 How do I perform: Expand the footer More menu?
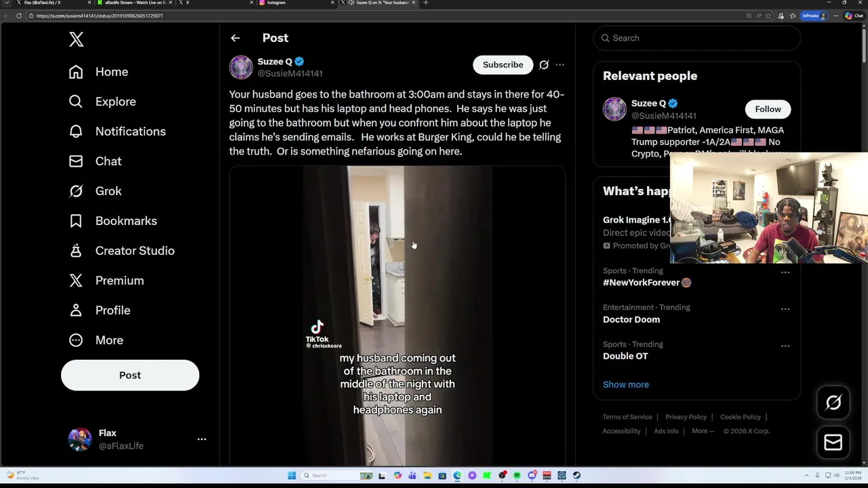point(703,431)
